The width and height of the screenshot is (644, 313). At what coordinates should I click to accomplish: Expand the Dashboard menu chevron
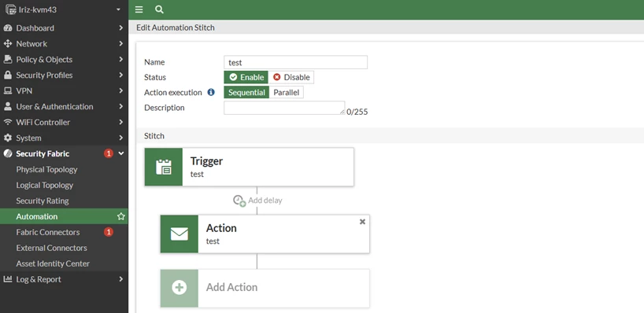point(120,28)
